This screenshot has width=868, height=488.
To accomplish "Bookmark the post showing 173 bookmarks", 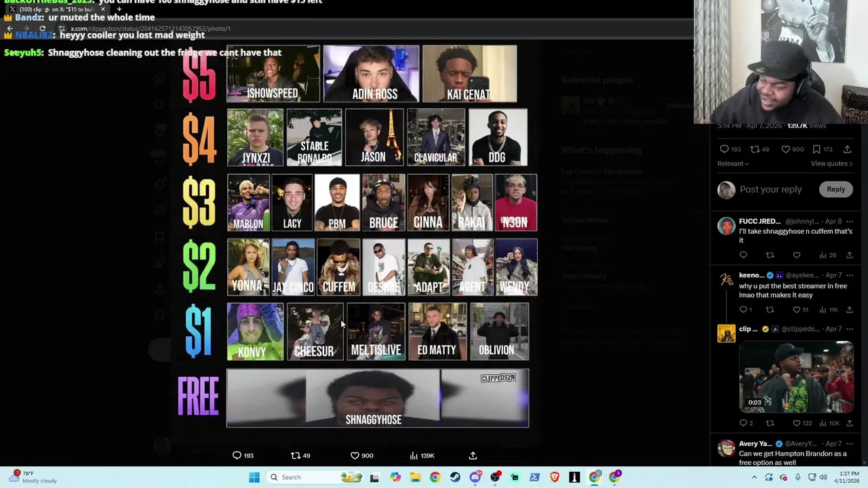I will [816, 149].
